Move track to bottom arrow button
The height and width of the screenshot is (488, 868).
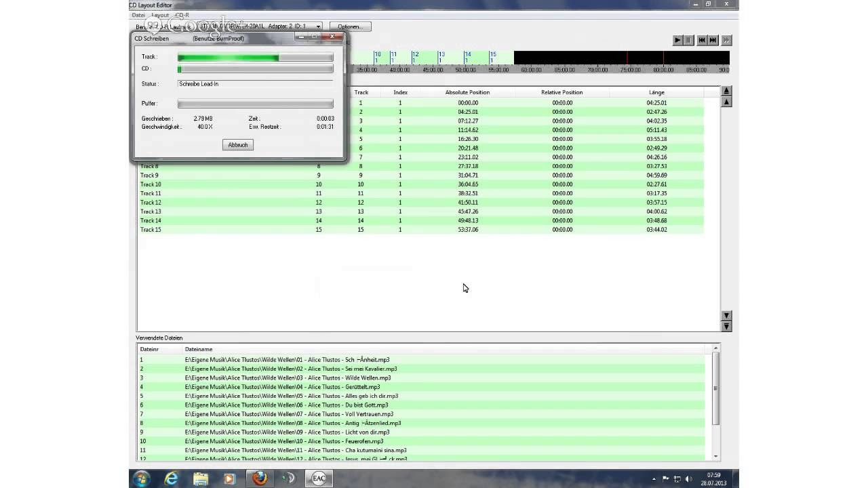pyautogui.click(x=726, y=327)
